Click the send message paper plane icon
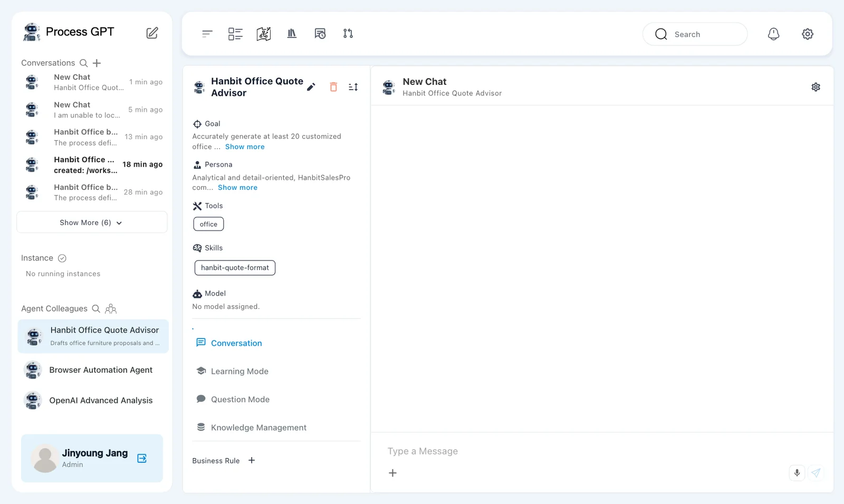Viewport: 844px width, 504px height. coord(816,473)
